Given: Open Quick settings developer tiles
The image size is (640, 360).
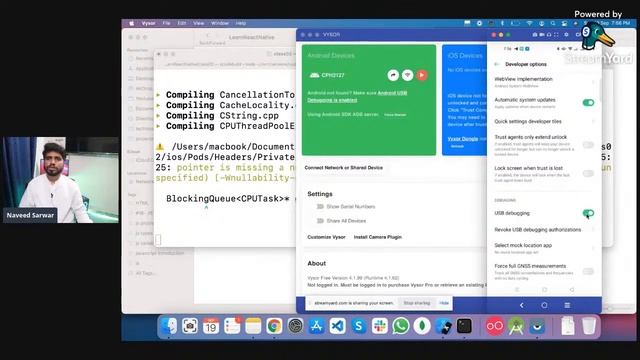Looking at the screenshot, I should [x=544, y=121].
